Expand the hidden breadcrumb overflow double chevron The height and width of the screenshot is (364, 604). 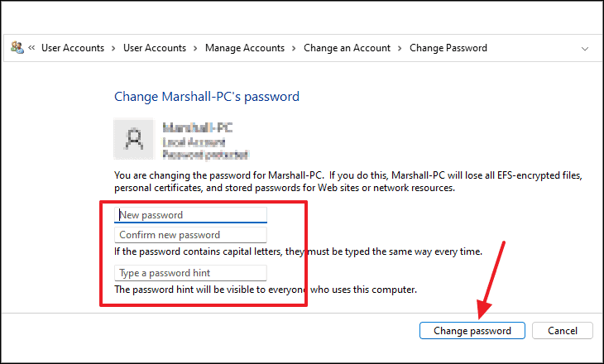pos(31,48)
